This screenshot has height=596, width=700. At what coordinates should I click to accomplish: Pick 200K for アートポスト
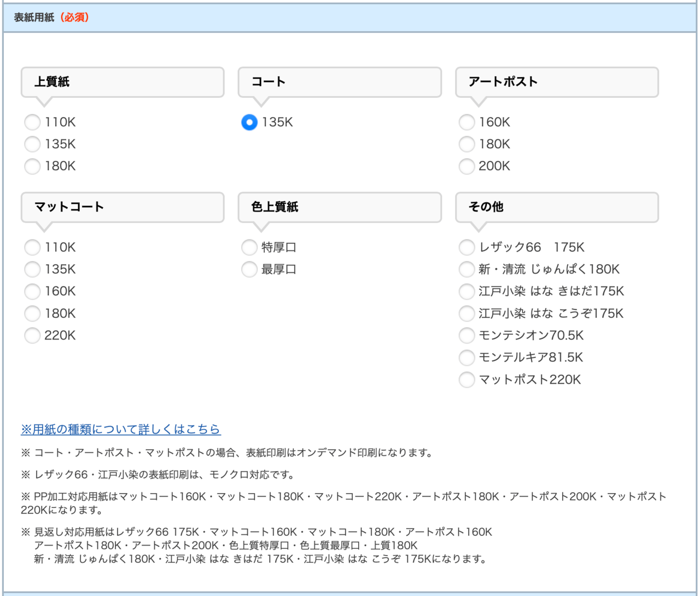pos(466,166)
